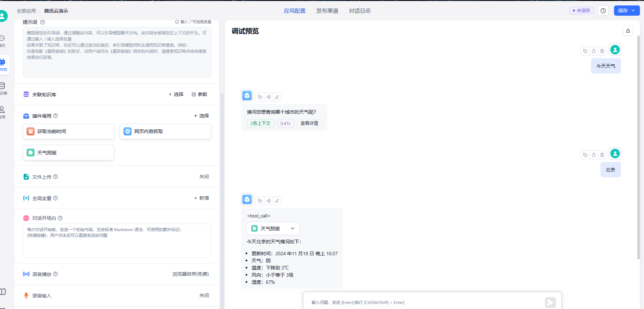Open the workbench icon in the left sidebar
This screenshot has width=644, height=309.
coord(3,64)
